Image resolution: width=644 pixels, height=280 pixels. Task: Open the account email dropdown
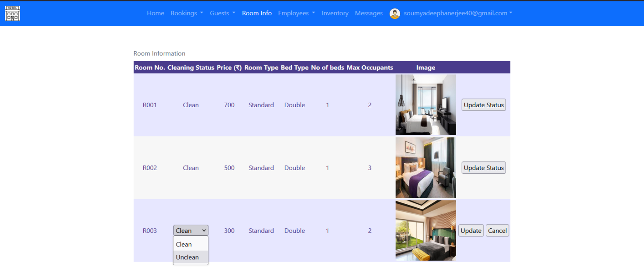(457, 13)
